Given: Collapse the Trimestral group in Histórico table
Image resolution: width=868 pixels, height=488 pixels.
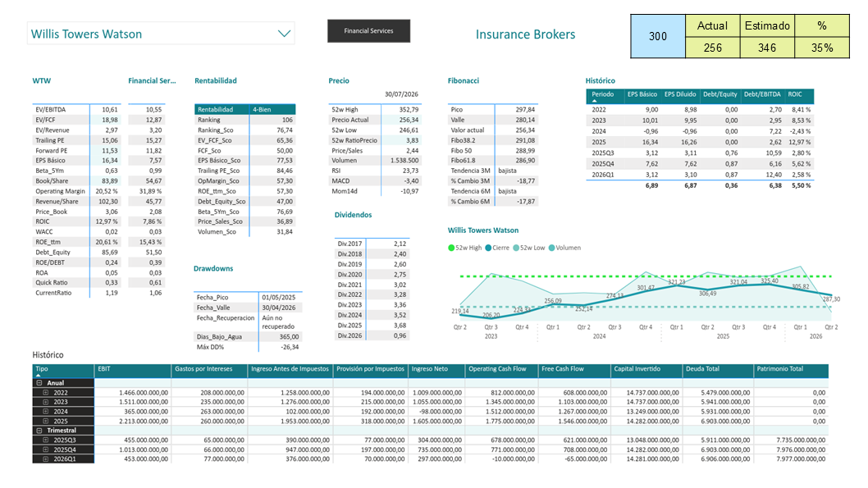Looking at the screenshot, I should coord(39,431).
